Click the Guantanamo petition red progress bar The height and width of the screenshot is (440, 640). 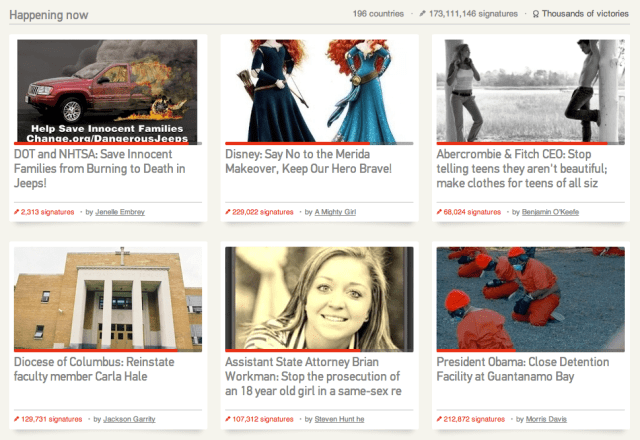click(x=476, y=350)
